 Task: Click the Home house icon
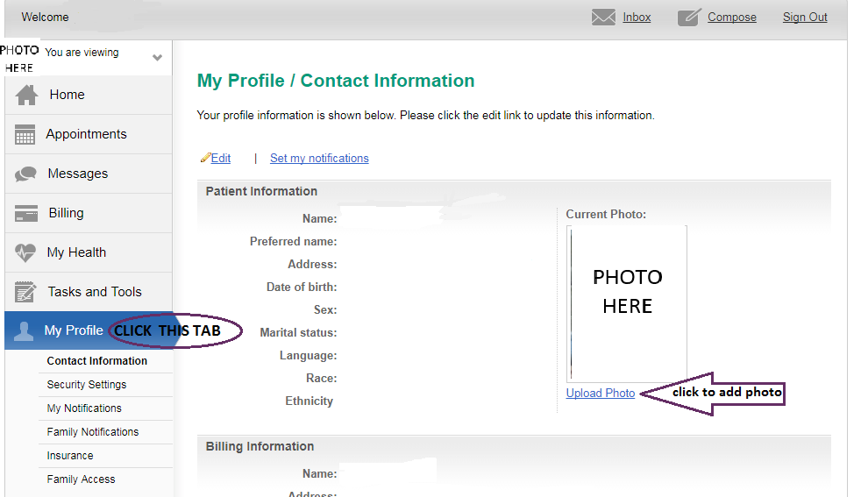[27, 95]
